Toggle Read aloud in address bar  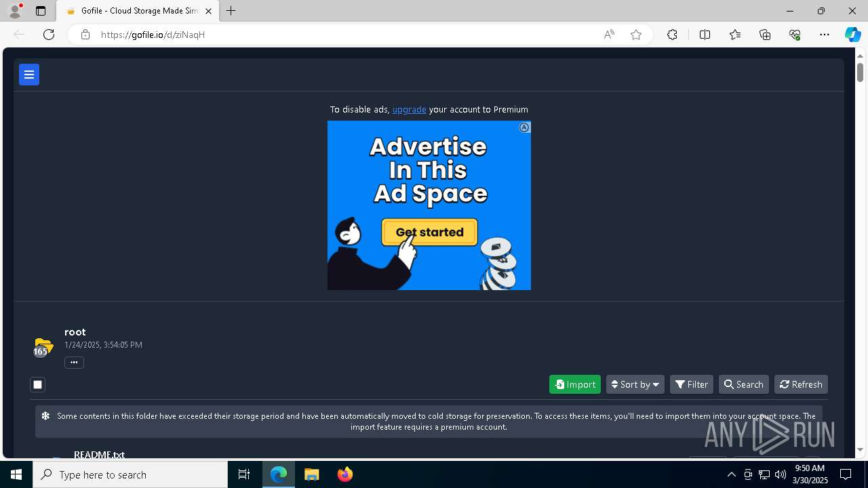coord(609,35)
